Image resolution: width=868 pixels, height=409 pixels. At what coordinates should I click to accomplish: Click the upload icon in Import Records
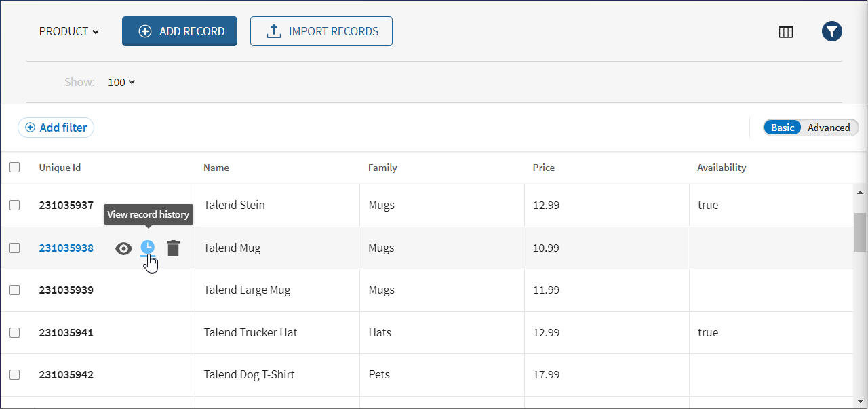[x=274, y=31]
